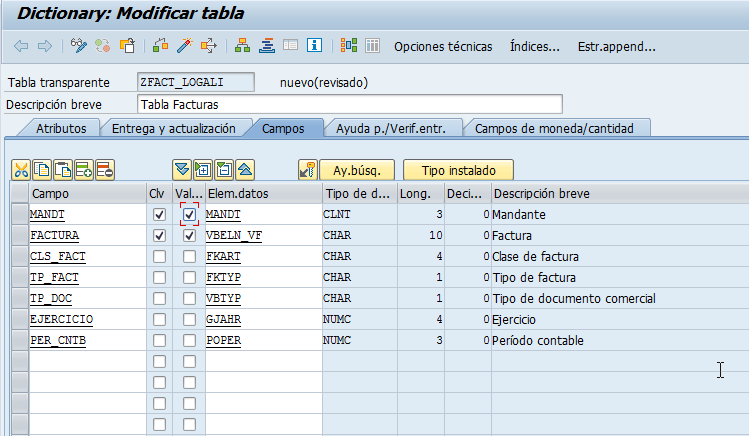This screenshot has width=749, height=436.
Task: Click the stacked blue bars object list icon
Action: point(267,46)
